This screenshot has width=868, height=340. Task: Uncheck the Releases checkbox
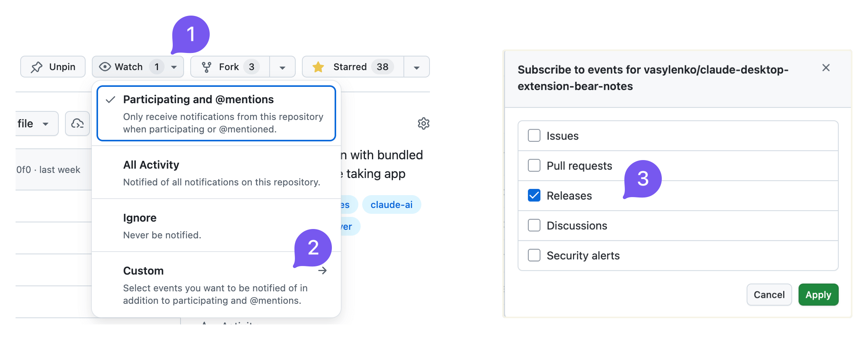tap(534, 196)
